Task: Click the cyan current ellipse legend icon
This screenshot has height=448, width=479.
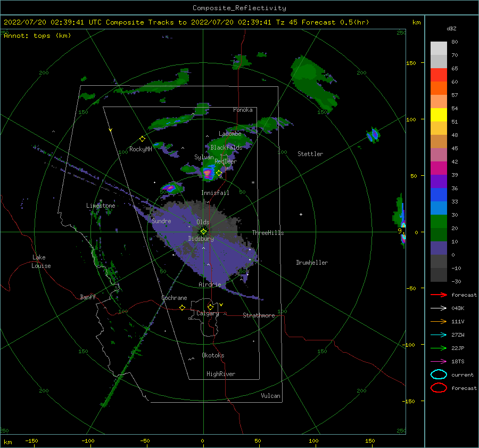Action: point(439,374)
